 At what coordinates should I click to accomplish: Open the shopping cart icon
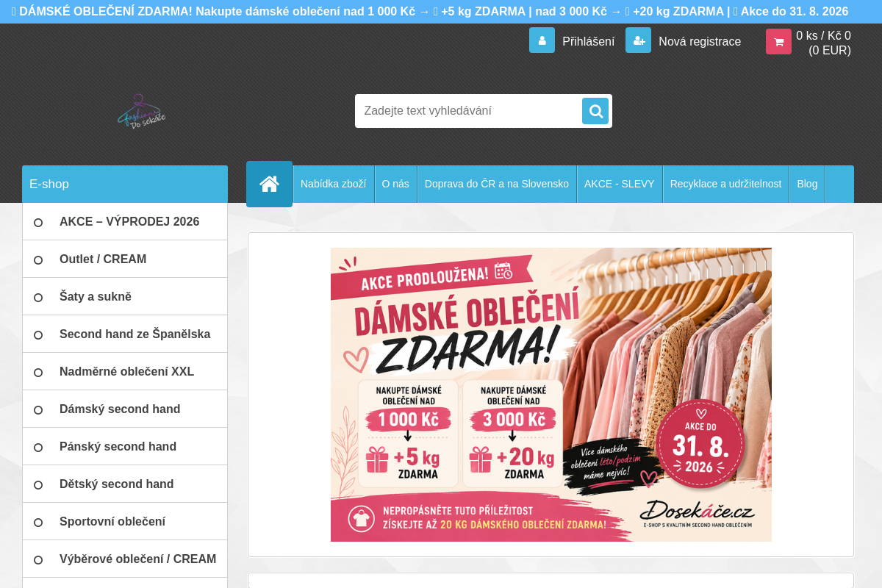[778, 42]
